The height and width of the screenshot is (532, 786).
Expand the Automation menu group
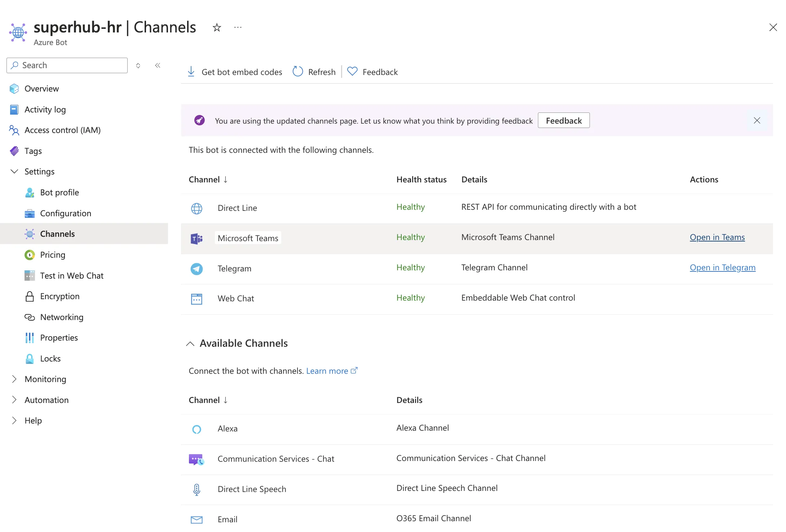pyautogui.click(x=14, y=400)
